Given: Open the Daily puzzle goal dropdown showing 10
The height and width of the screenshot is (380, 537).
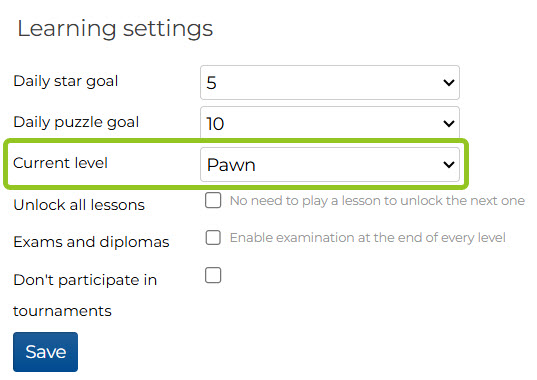Looking at the screenshot, I should pyautogui.click(x=329, y=123).
